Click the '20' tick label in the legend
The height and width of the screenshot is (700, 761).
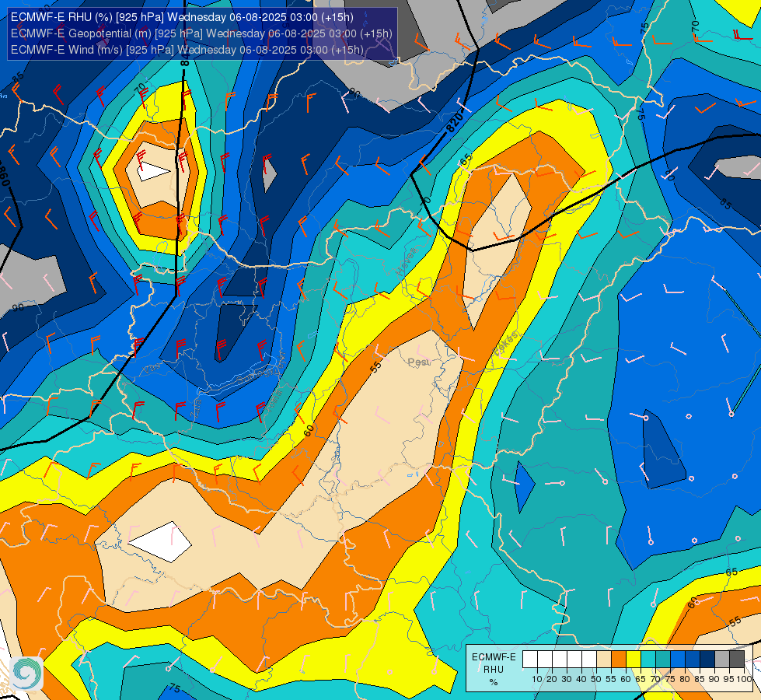[x=552, y=680]
